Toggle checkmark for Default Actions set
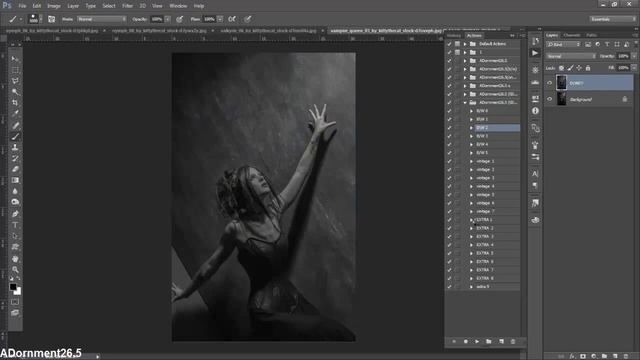Screen dimensions: 640x360 pyautogui.click(x=449, y=44)
